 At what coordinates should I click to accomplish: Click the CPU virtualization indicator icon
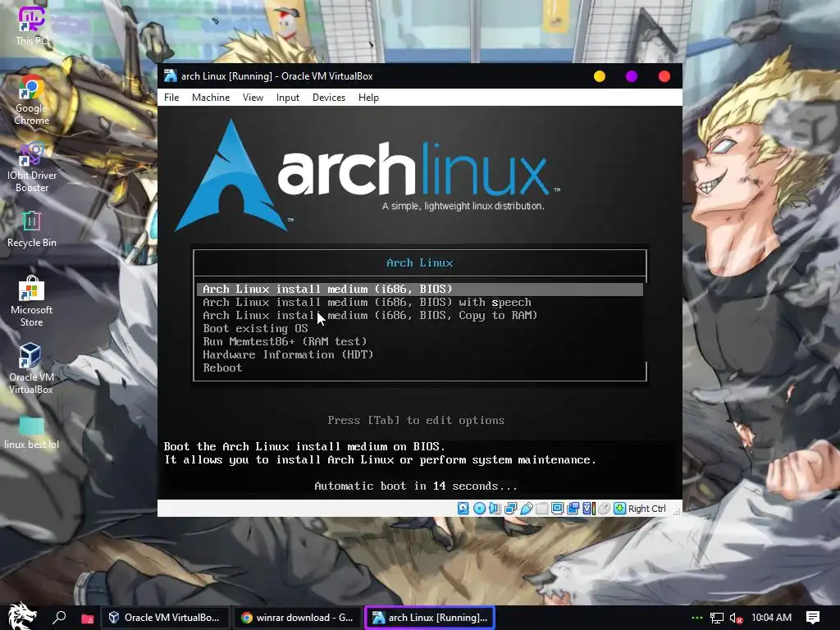tap(589, 509)
